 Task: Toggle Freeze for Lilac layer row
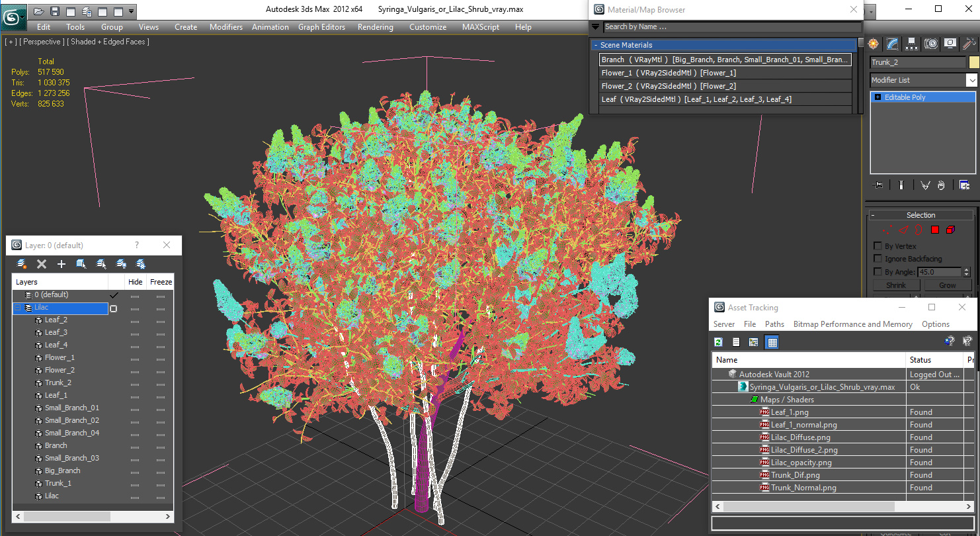coord(160,308)
